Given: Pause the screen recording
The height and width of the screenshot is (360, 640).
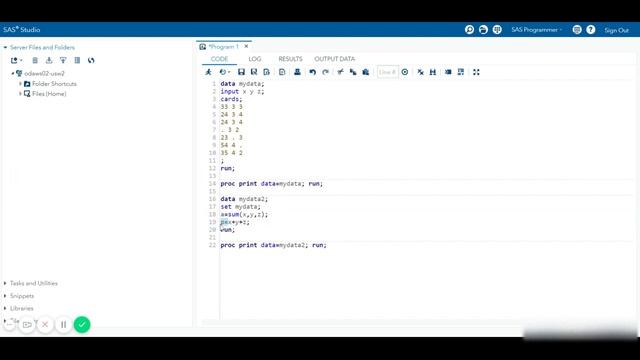Looking at the screenshot, I should pos(63,324).
